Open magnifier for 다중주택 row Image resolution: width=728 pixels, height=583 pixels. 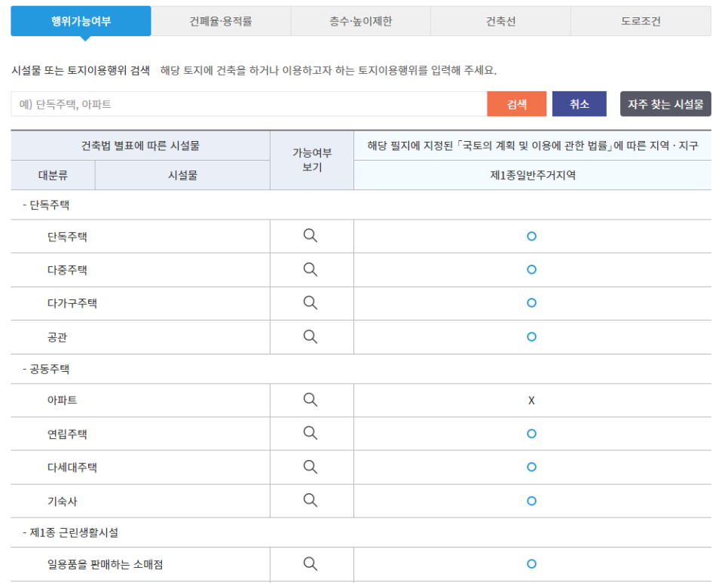310,269
